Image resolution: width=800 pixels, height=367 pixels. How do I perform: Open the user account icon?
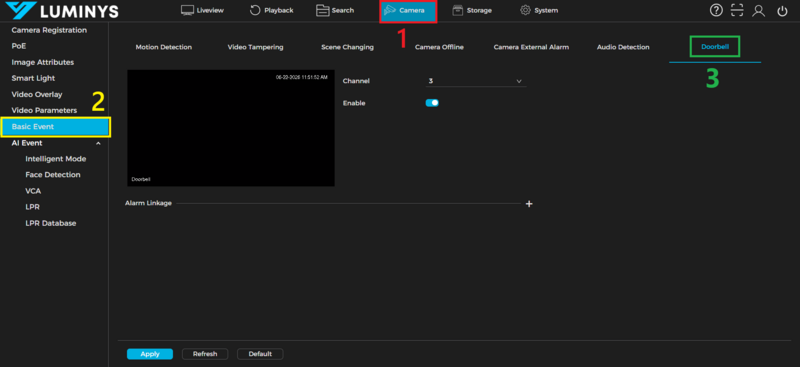click(x=759, y=11)
